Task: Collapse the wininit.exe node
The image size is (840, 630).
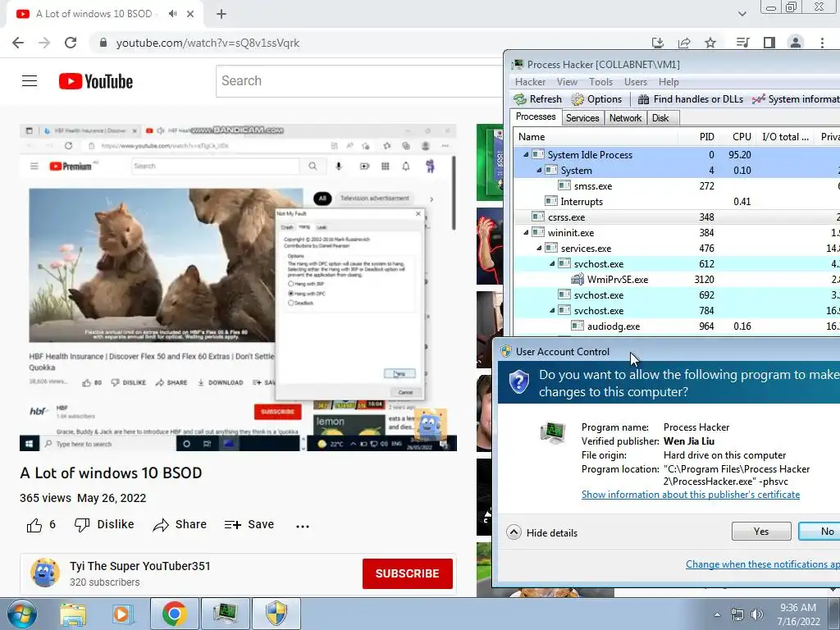Action: pos(526,232)
